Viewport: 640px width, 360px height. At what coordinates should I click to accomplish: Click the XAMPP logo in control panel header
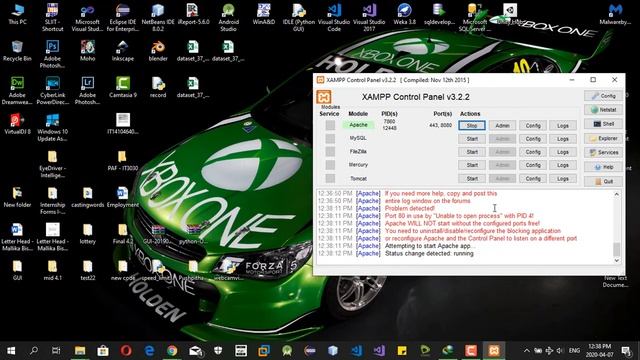[x=324, y=97]
